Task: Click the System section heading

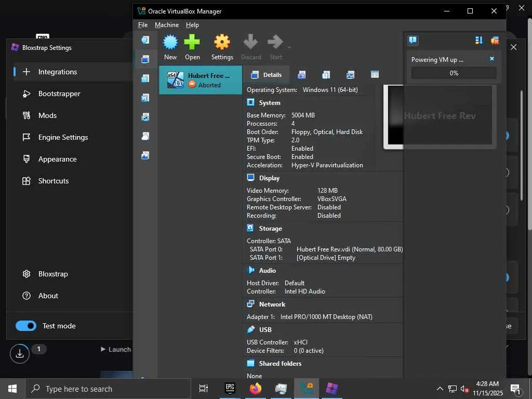Action: coord(270,103)
